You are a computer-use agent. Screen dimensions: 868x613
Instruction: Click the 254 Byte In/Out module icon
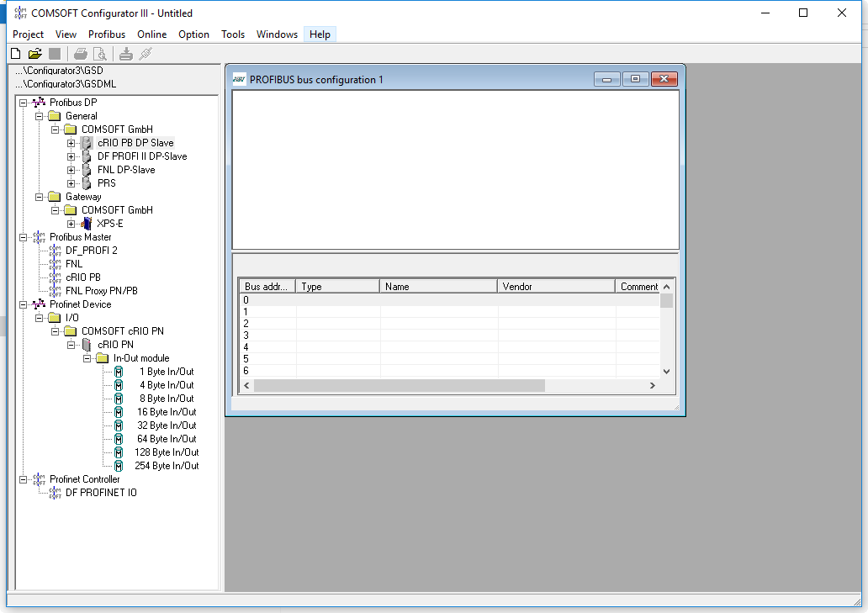(x=119, y=466)
